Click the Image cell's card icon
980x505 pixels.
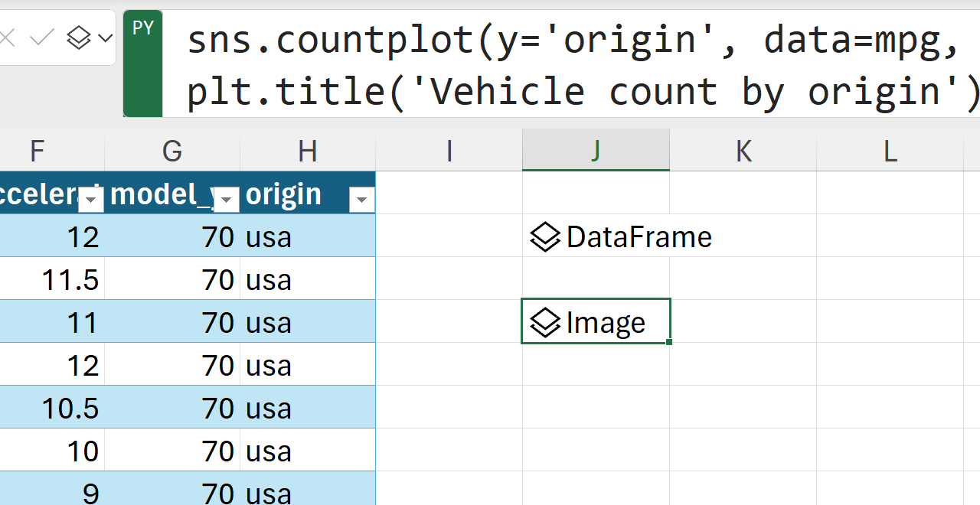(x=545, y=323)
